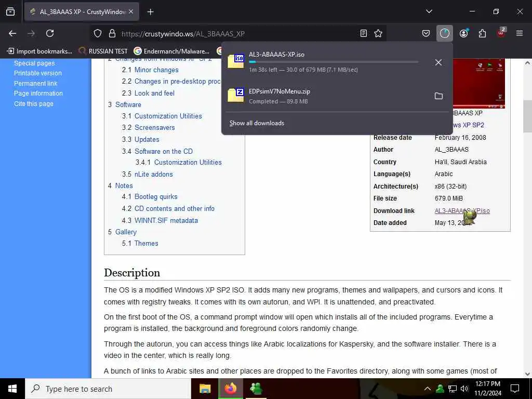Open EDPsimV7NoMenu.zip file icon
The width and height of the screenshot is (532, 399).
click(x=236, y=95)
